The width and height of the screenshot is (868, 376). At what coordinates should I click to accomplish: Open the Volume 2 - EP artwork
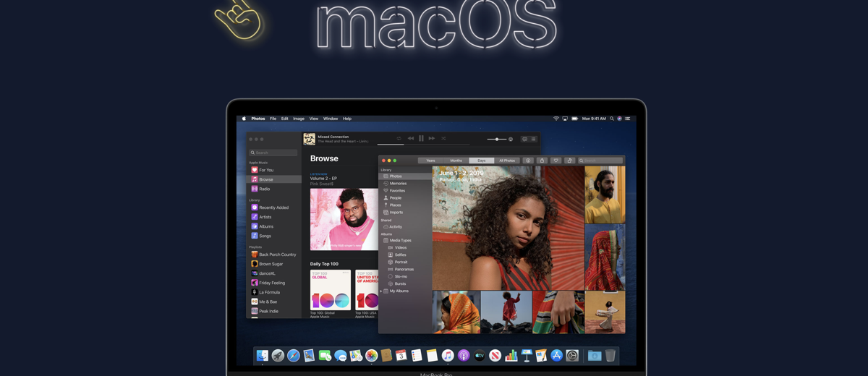(x=344, y=219)
